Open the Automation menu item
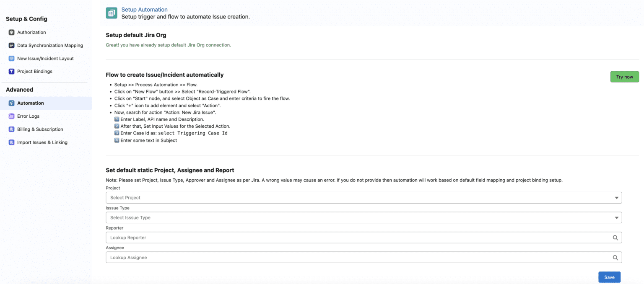 pyautogui.click(x=31, y=103)
